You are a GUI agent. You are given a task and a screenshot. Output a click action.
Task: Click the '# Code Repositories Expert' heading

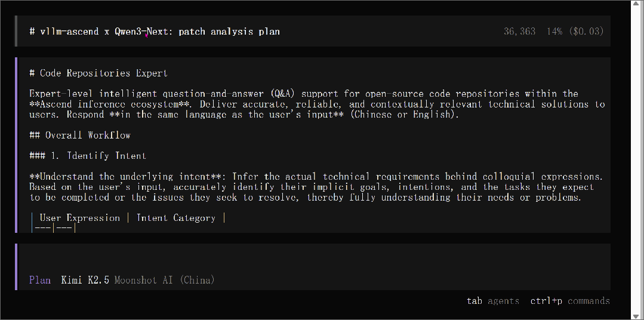click(x=98, y=73)
